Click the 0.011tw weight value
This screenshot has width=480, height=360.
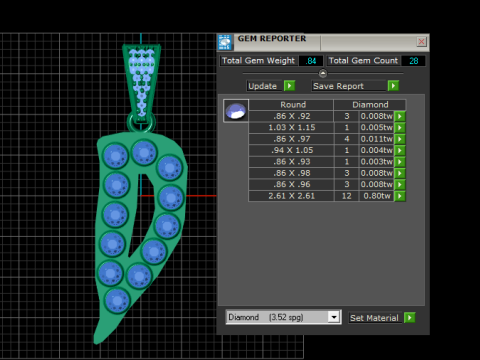(x=377, y=139)
